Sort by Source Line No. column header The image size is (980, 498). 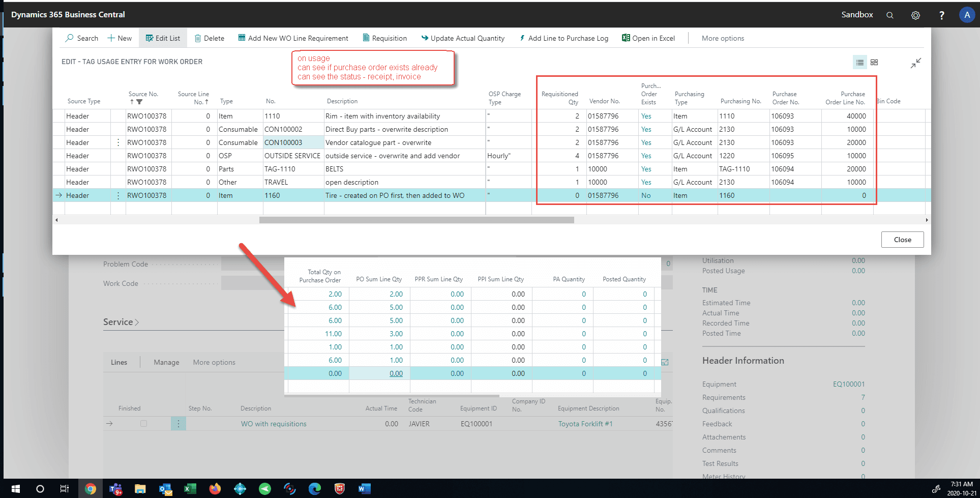pos(193,98)
